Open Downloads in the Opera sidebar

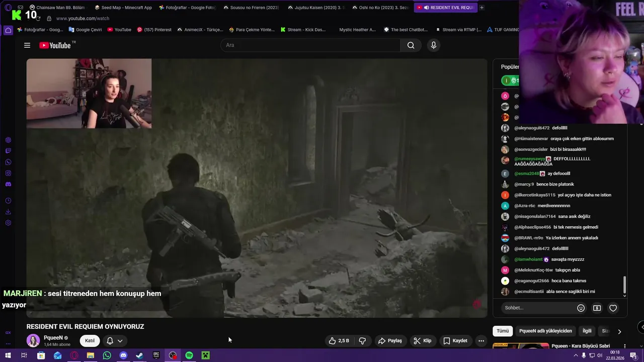tap(8, 212)
